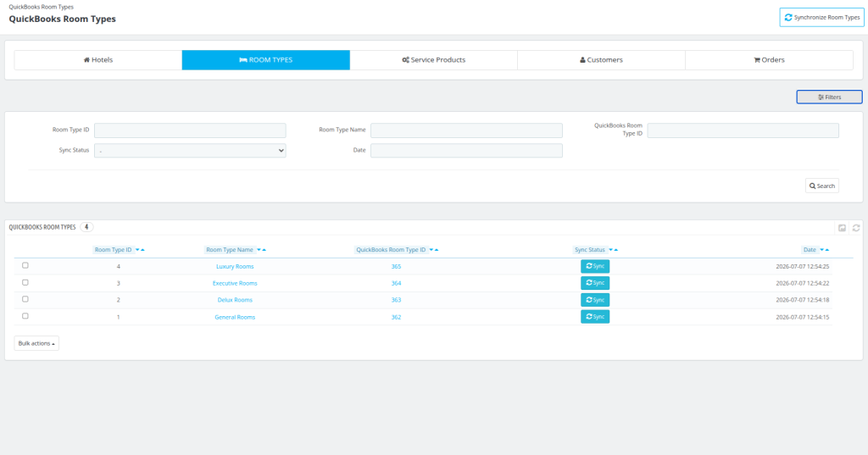
Task: Click the date 2026-07-07 12:54:15
Action: coord(802,317)
